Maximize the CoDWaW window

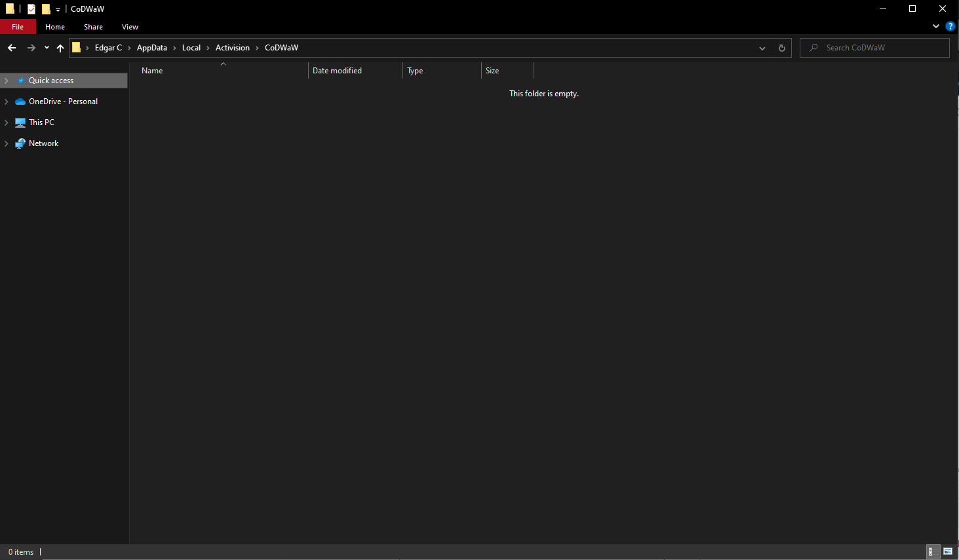point(912,9)
